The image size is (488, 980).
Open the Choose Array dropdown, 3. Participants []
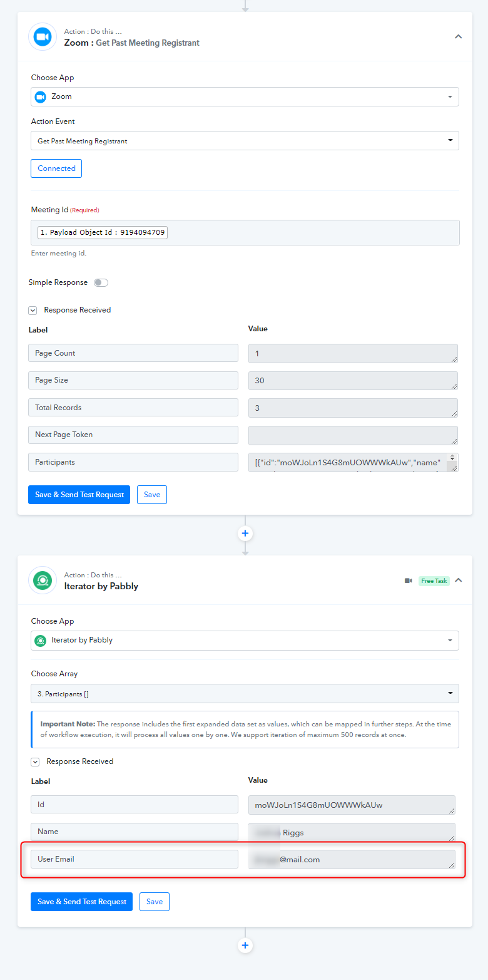click(245, 694)
